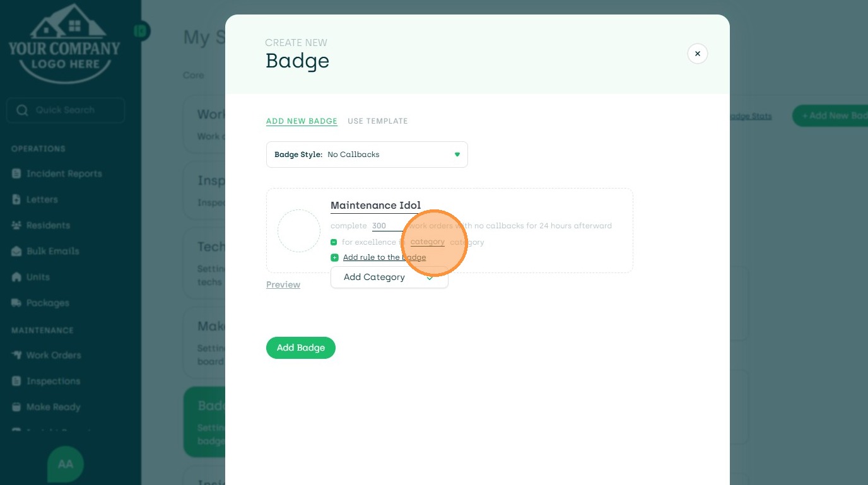Image resolution: width=868 pixels, height=485 pixels.
Task: Close the Create New Badge dialog
Action: point(698,54)
